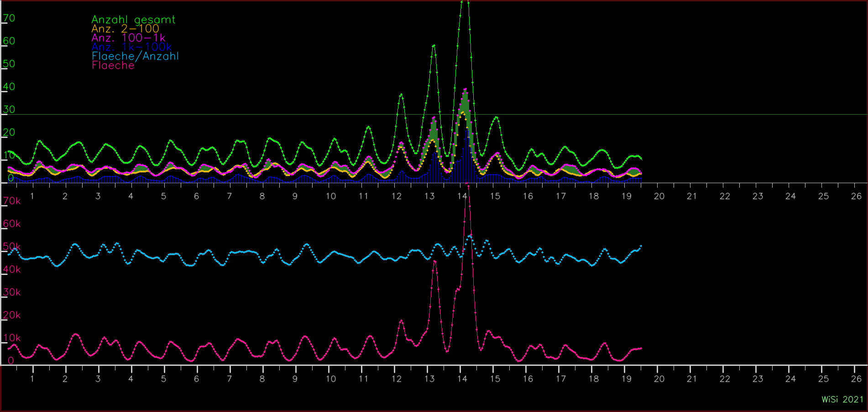
Task: Select the orange 'Anz. 2-100' legend entry
Action: click(125, 29)
